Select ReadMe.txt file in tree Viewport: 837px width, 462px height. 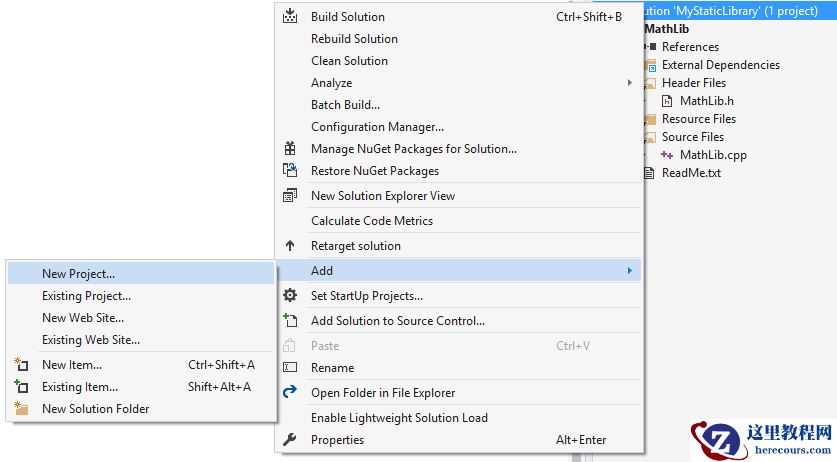[x=690, y=172]
